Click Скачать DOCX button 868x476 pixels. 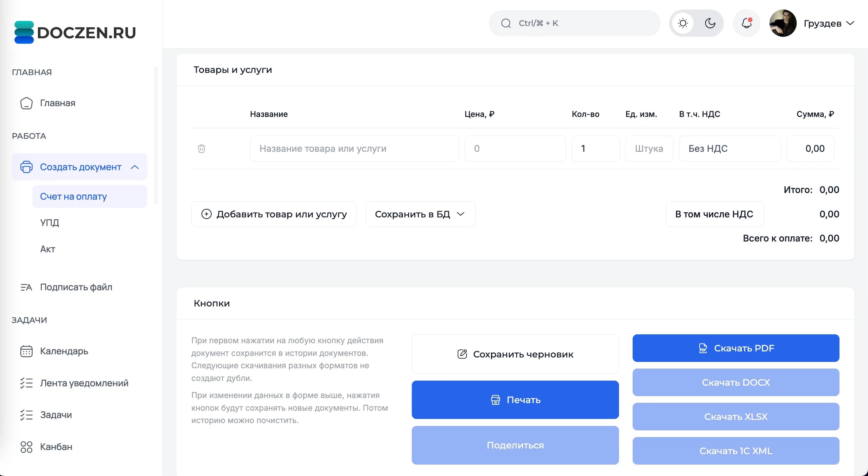pyautogui.click(x=736, y=382)
